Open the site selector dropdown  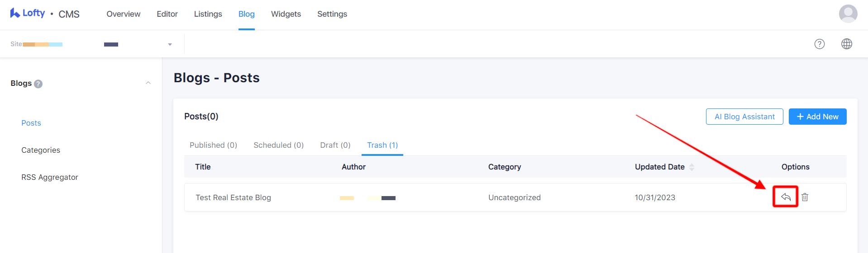170,44
